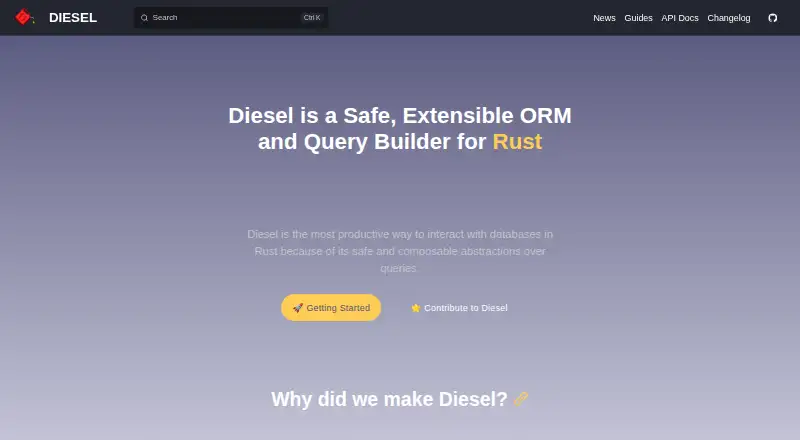Viewport: 800px width, 440px height.
Task: Click the Getting Started button
Action: pyautogui.click(x=331, y=308)
